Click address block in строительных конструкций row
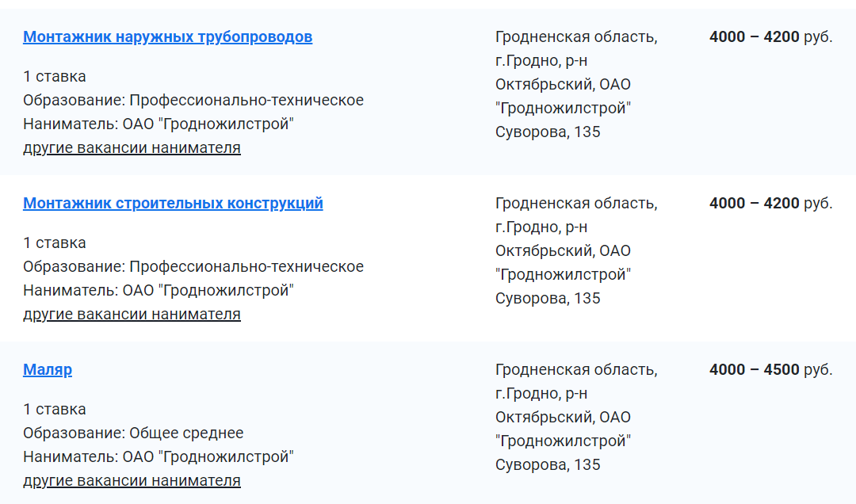The width and height of the screenshot is (856, 504). tap(575, 250)
